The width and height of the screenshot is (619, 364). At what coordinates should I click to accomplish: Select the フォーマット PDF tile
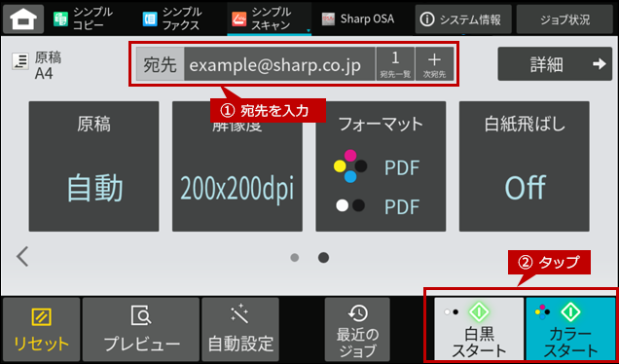pos(381,166)
